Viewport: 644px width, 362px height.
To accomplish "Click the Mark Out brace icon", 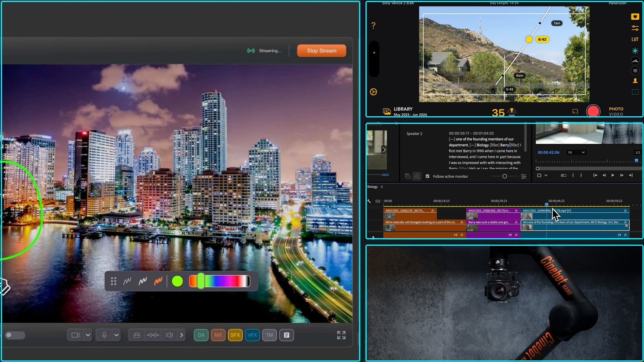I will pyautogui.click(x=581, y=175).
